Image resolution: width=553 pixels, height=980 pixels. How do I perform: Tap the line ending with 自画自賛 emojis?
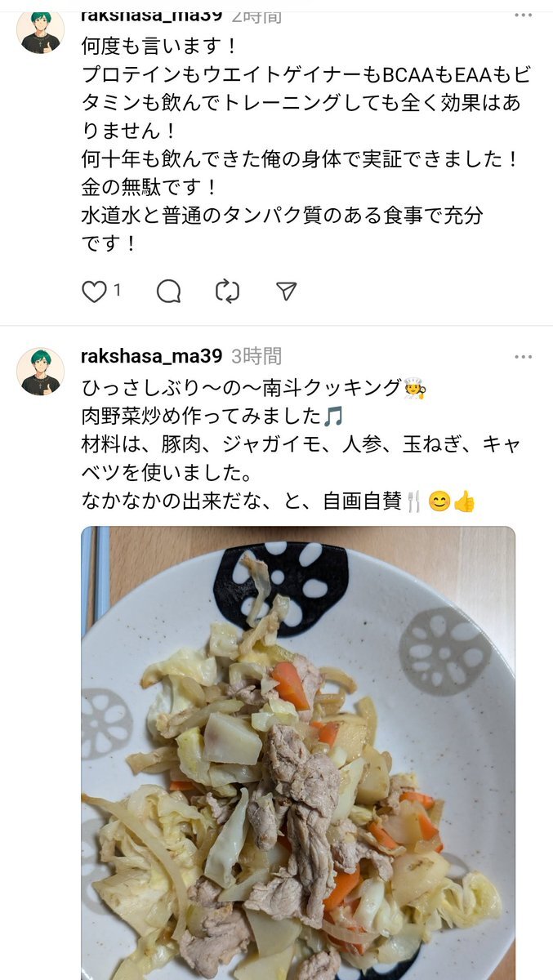click(279, 501)
